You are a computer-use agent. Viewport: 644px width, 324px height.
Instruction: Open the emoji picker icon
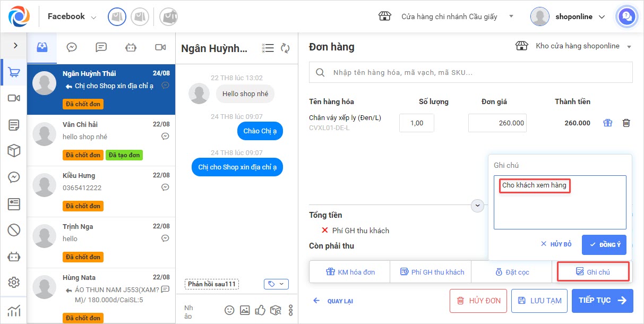coord(229,310)
